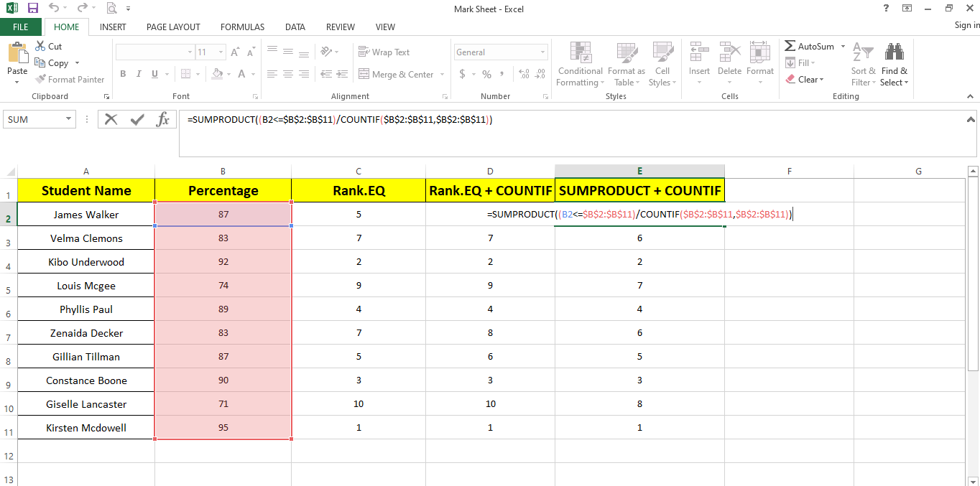Toggle Bold formatting in the Font group
The image size is (980, 486).
coord(122,73)
